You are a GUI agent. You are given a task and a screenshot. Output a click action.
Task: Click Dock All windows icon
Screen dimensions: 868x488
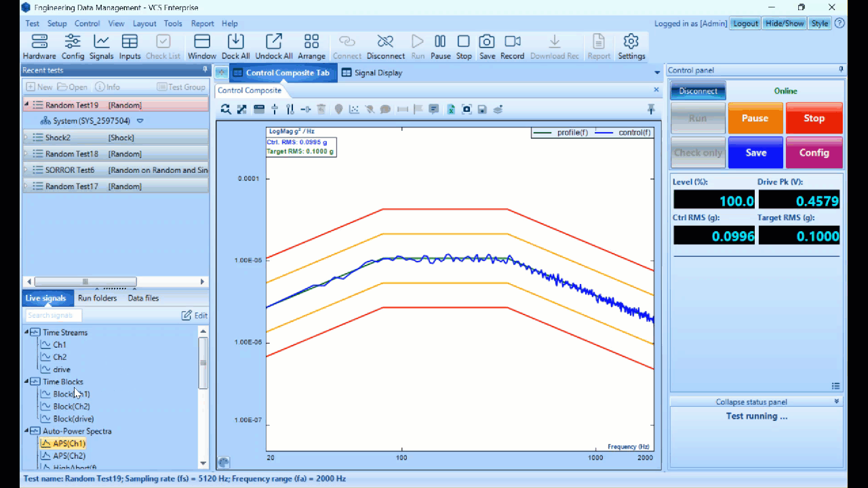pyautogui.click(x=235, y=42)
